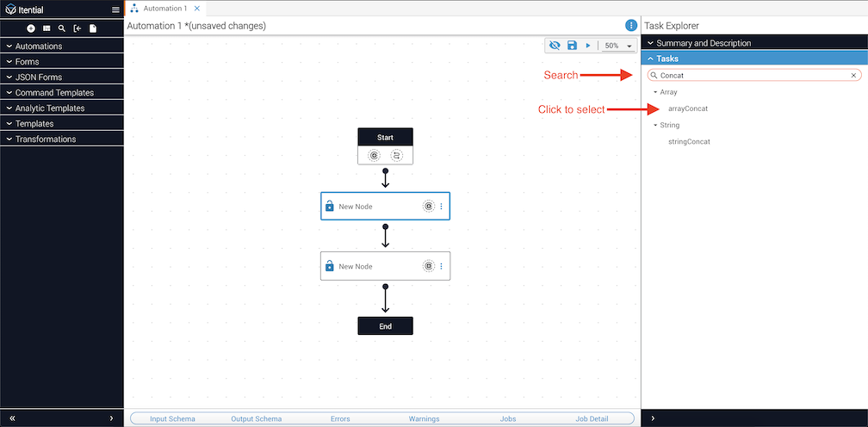Open the collection grid view icon
The height and width of the screenshot is (427, 868).
(x=46, y=28)
